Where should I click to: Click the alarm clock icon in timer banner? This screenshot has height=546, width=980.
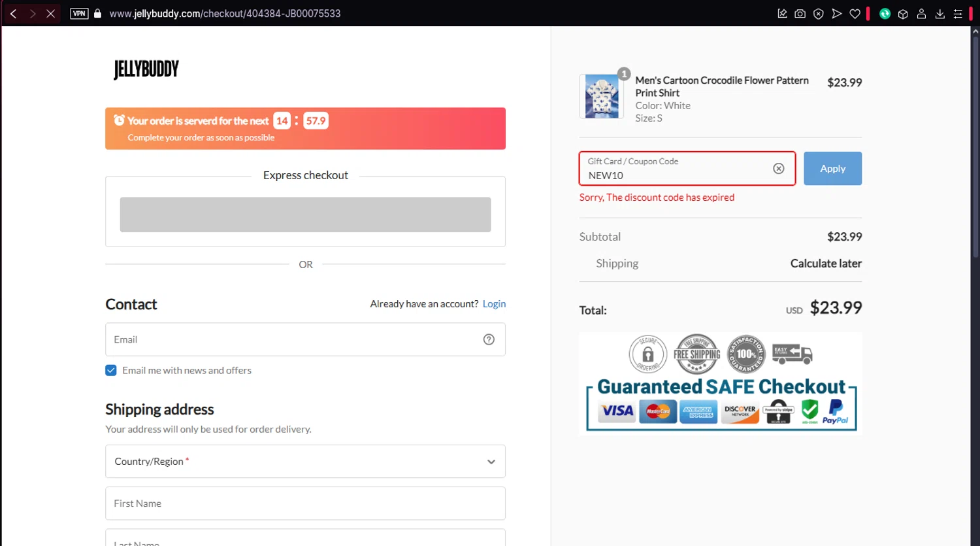pyautogui.click(x=119, y=120)
